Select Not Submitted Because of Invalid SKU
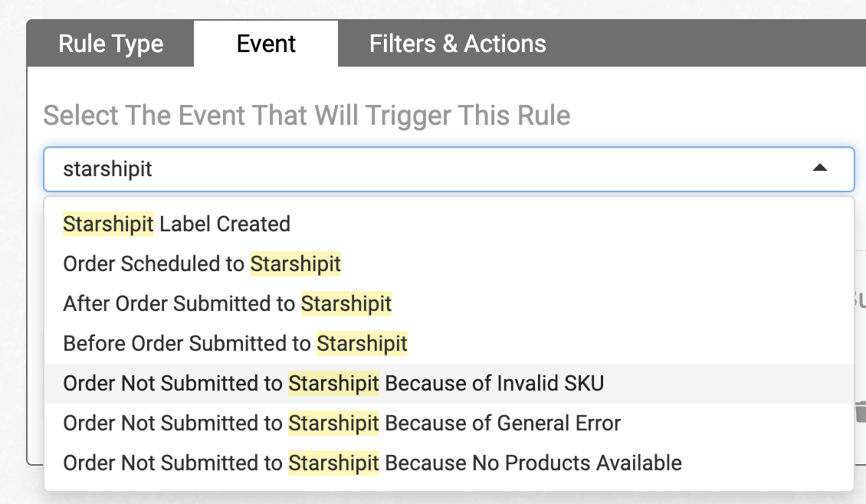Screen dimensions: 866x504 point(333,384)
